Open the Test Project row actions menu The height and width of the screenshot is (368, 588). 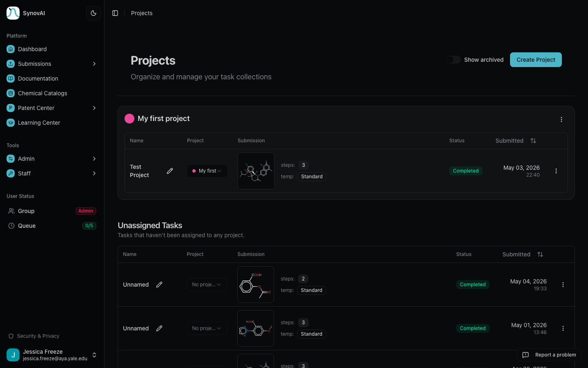(x=556, y=171)
